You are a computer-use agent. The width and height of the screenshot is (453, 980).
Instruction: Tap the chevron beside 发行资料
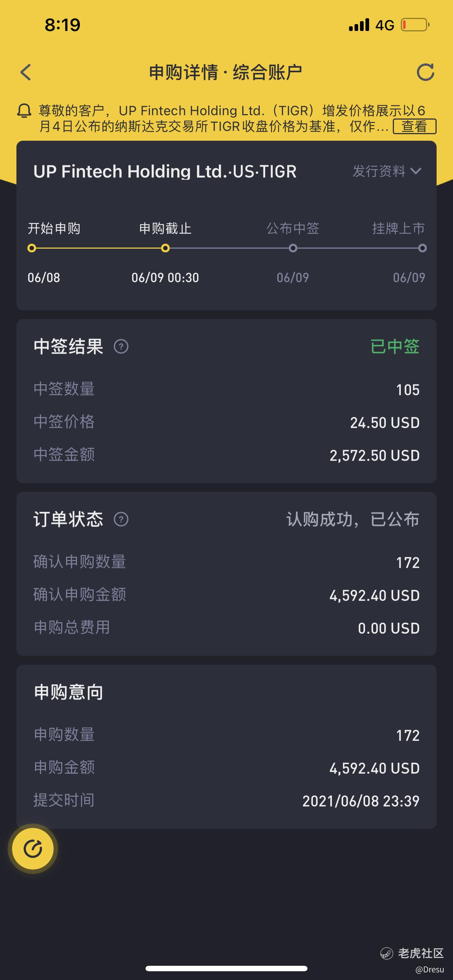point(416,171)
